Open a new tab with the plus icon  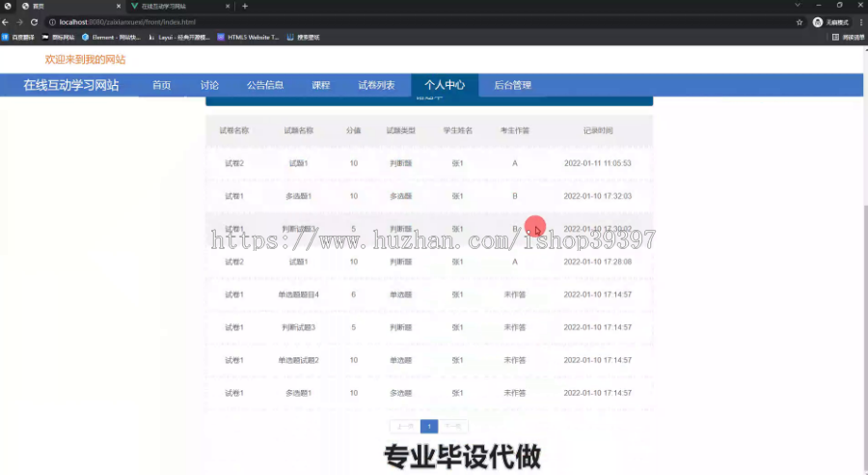click(x=245, y=6)
